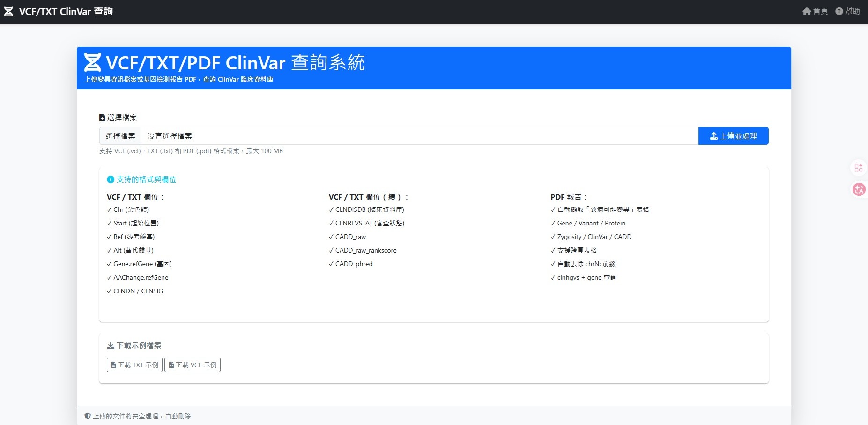Screen dimensions: 868x425
Task: Click the 上傳並處理 upload button
Action: point(733,136)
